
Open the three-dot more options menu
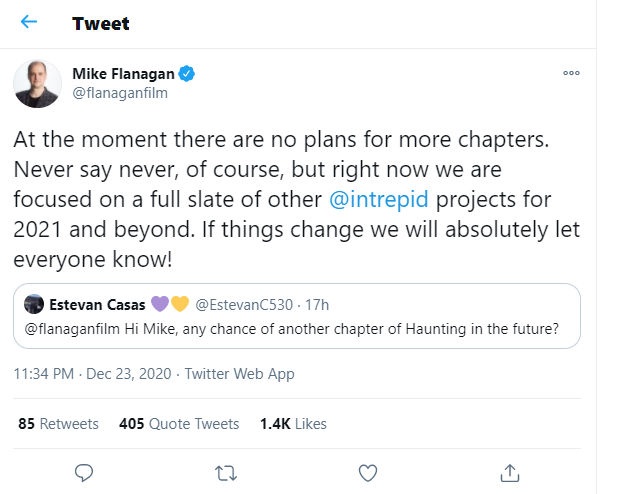tap(571, 73)
